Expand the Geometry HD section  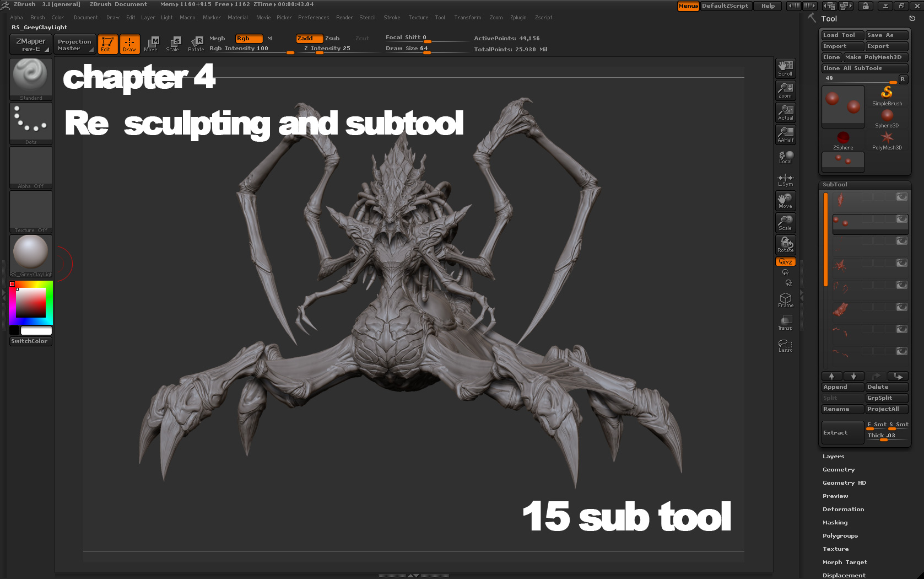[x=844, y=483]
